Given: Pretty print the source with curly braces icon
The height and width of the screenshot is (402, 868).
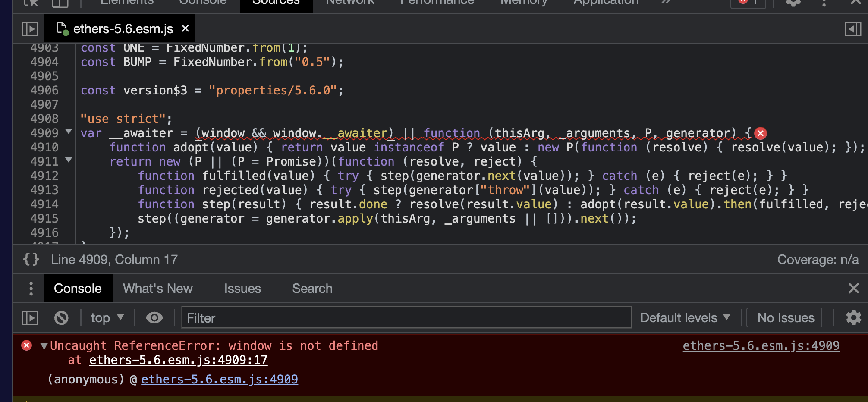Looking at the screenshot, I should pos(31,259).
